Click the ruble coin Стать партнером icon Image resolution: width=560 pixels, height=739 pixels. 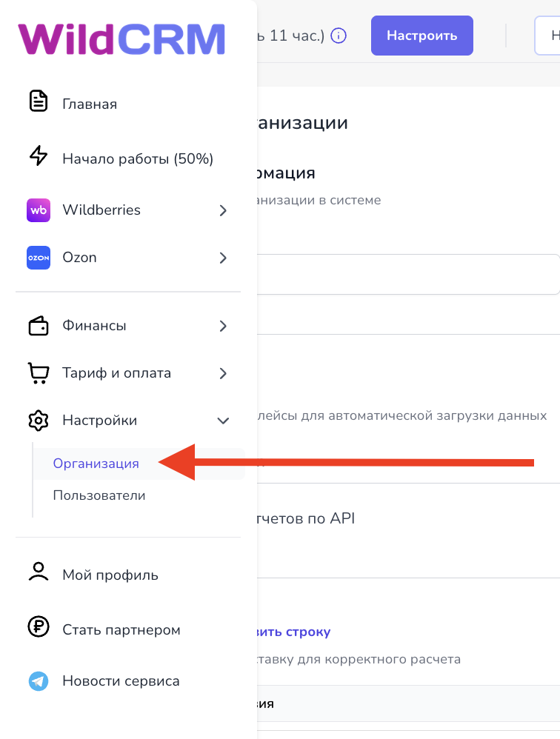[x=39, y=627]
